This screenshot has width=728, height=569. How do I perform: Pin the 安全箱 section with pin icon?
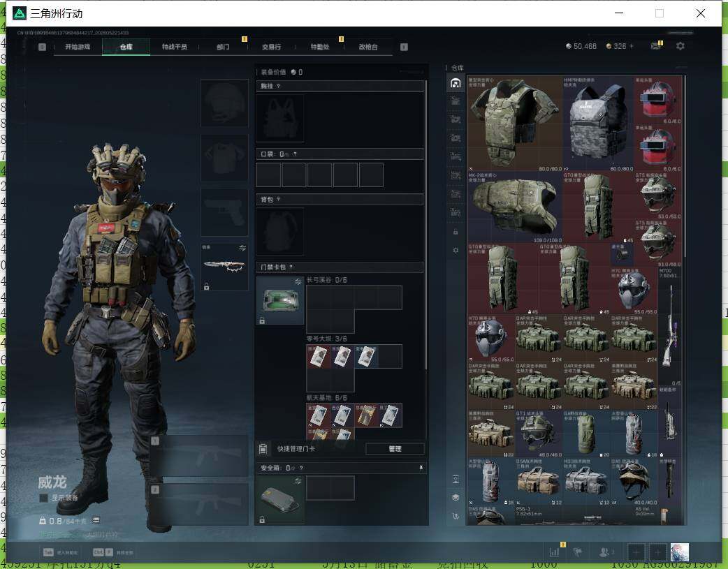421,468
